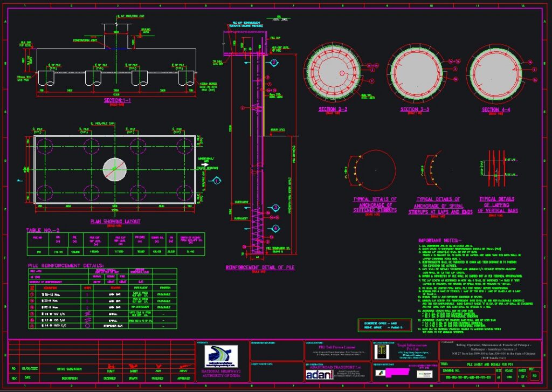Click the adani logo in the title block
Image resolution: width=552 pixels, height=392 pixels.
[x=319, y=375]
